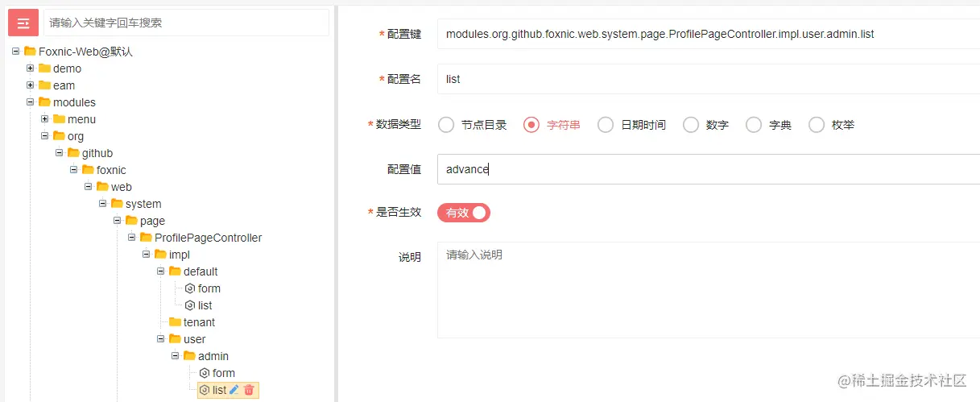Click hexagon icon of form under admin
Viewport: 980px width, 402px height.
[x=205, y=373]
